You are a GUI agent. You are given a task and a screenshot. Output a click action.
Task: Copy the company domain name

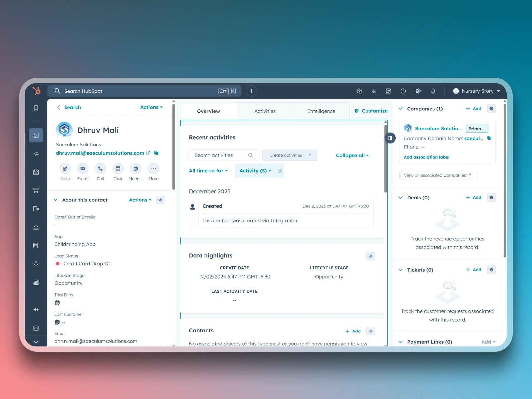coord(489,138)
